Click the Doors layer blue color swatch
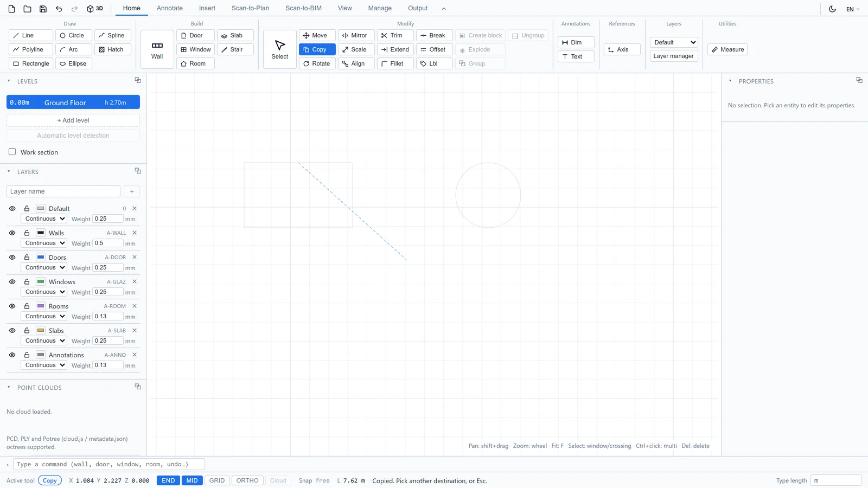Screen dimensions: 868x488 point(41,257)
